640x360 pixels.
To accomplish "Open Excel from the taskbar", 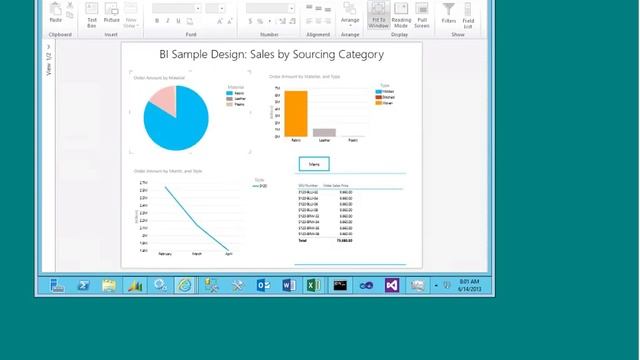I will click(x=314, y=285).
